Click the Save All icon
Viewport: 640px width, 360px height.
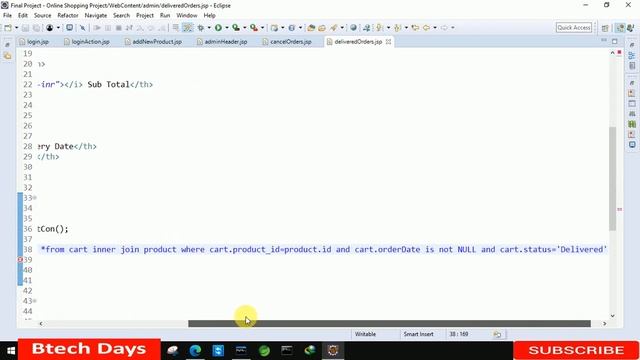(36, 28)
